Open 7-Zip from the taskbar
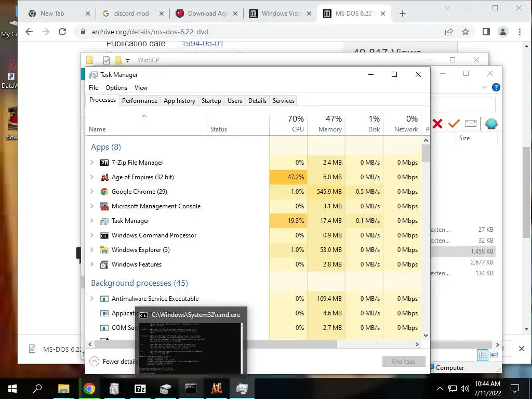532x399 pixels. click(140, 389)
